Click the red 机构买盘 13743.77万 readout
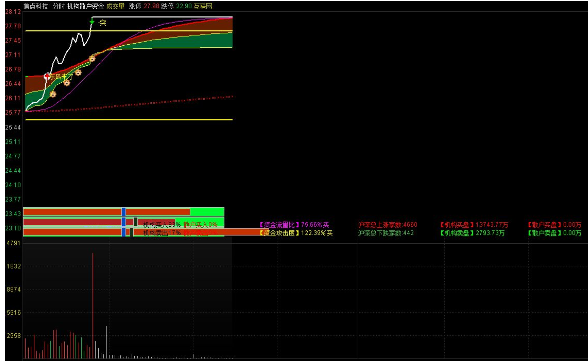588x363 pixels. [x=474, y=225]
